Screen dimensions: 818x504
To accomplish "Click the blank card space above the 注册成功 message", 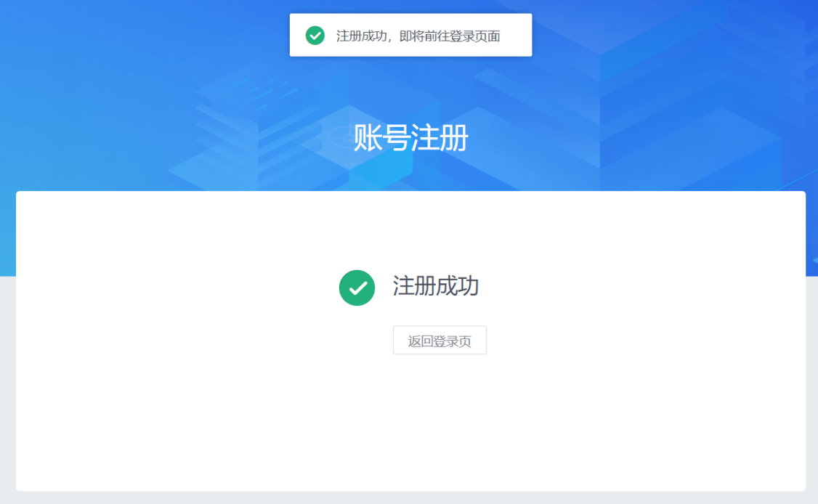I will click(x=411, y=229).
